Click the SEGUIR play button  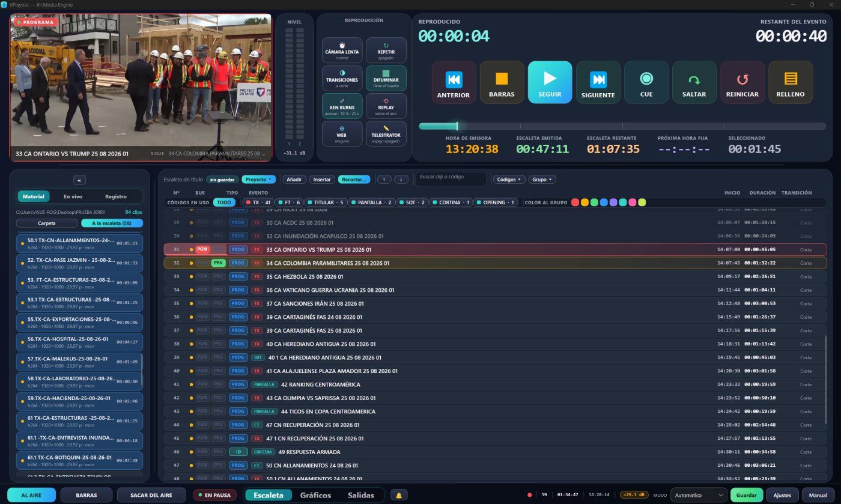pyautogui.click(x=550, y=82)
